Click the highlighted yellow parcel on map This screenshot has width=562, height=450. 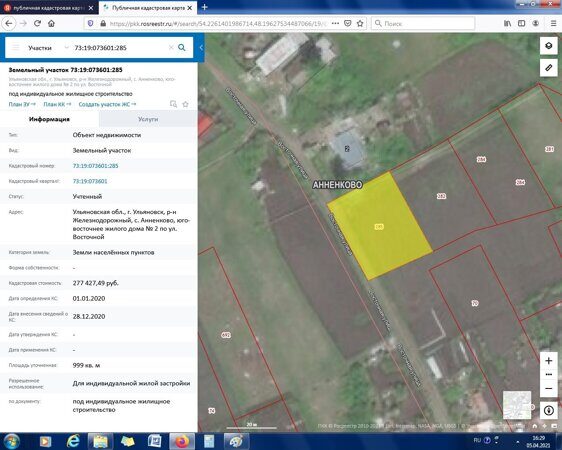pos(379,226)
